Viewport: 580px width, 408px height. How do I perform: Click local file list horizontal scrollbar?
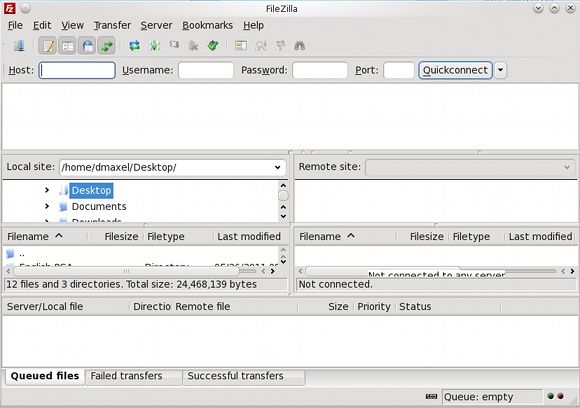(127, 271)
